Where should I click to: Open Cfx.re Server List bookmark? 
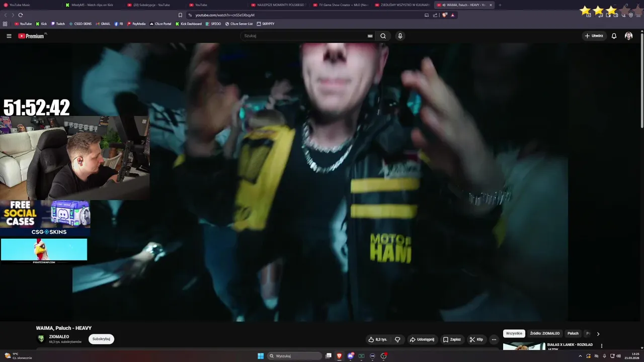(239, 24)
